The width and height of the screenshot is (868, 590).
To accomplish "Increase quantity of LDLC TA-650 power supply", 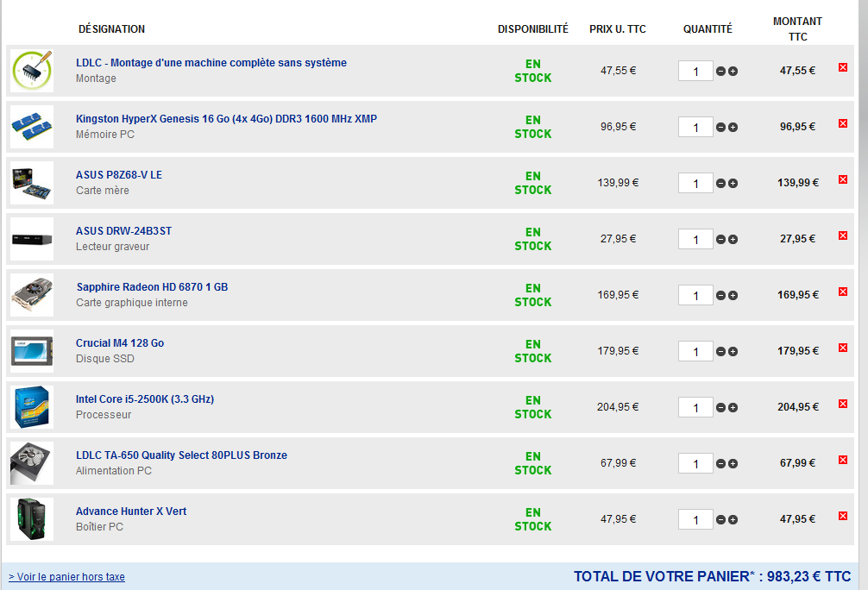I will tap(733, 464).
